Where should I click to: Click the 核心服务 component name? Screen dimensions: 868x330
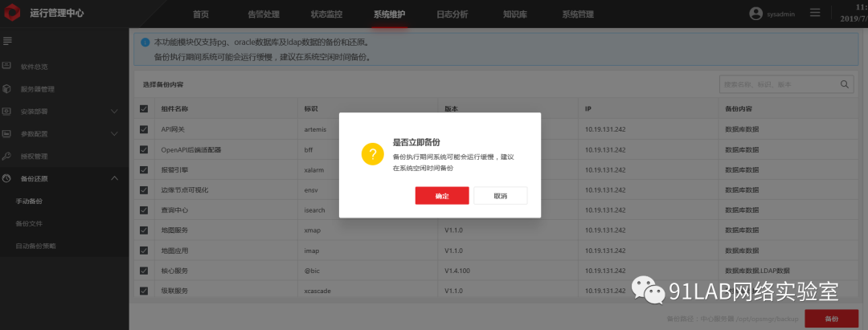(174, 271)
